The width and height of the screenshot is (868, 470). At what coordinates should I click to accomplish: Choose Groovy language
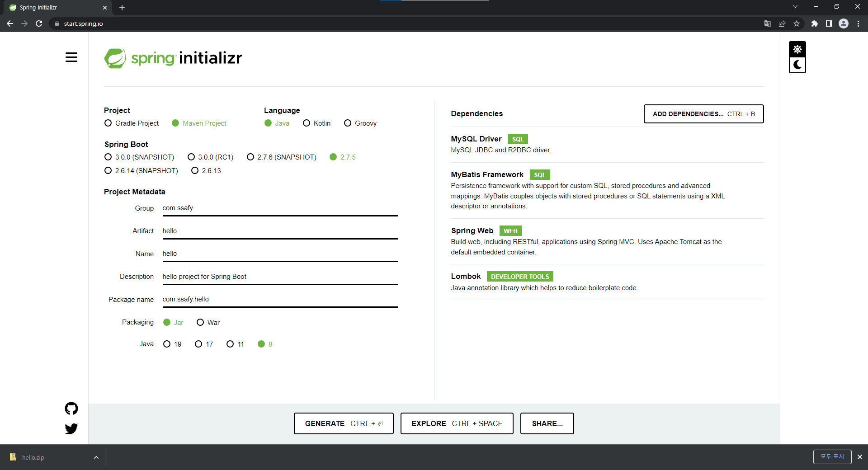[x=360, y=123]
